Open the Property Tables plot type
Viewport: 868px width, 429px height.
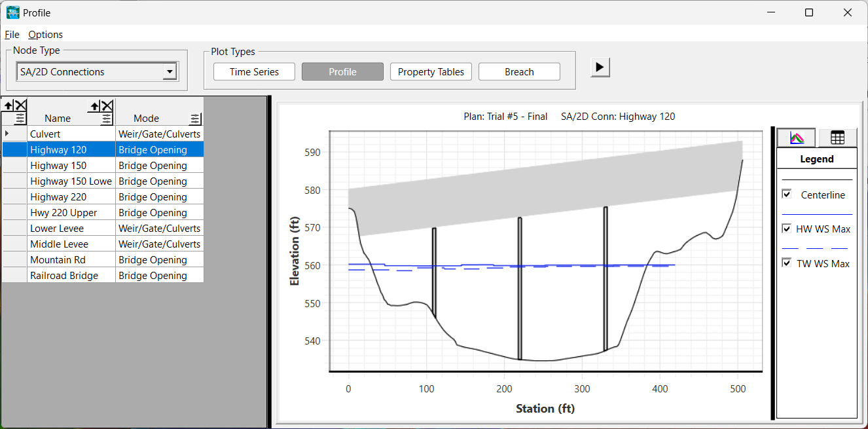click(431, 72)
